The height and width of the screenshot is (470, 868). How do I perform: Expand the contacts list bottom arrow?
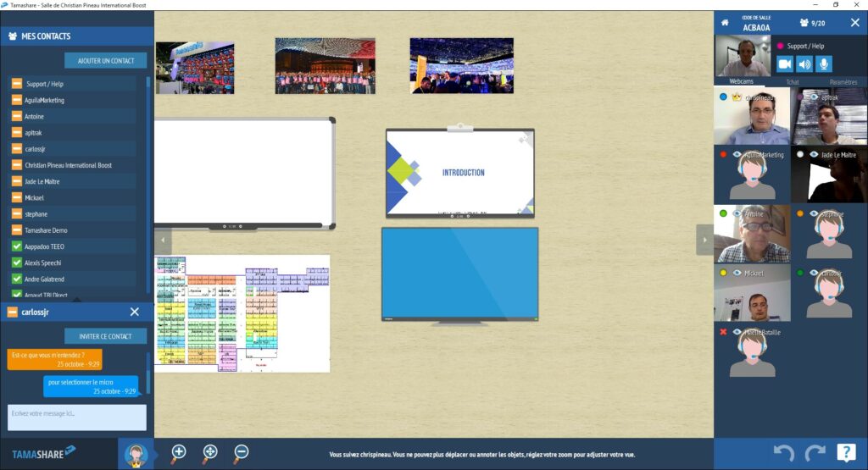tap(77, 297)
